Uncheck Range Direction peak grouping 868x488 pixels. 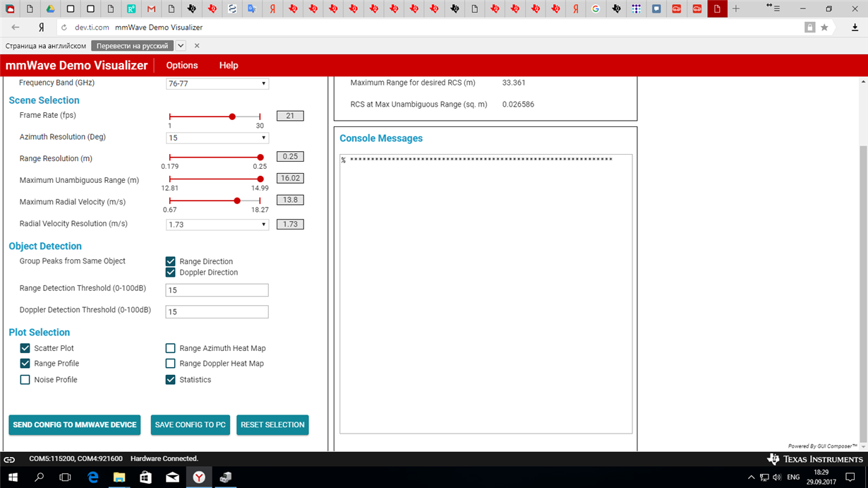click(170, 261)
